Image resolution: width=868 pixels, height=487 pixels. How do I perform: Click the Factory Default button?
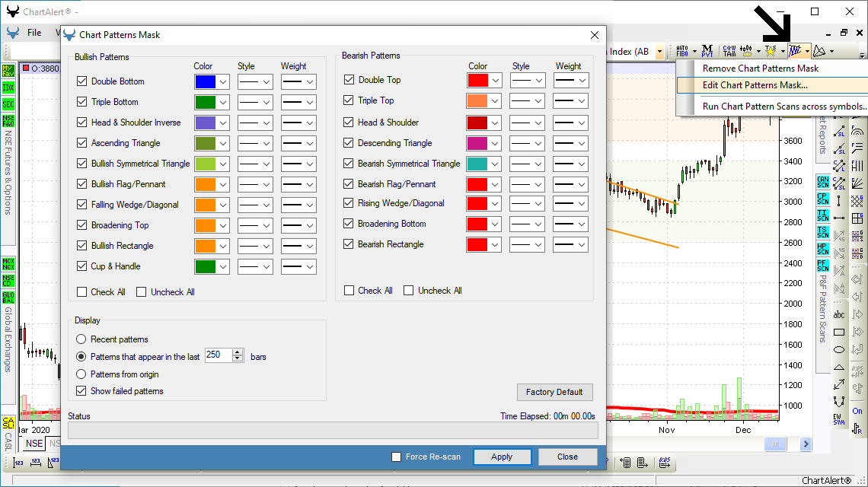coord(554,392)
